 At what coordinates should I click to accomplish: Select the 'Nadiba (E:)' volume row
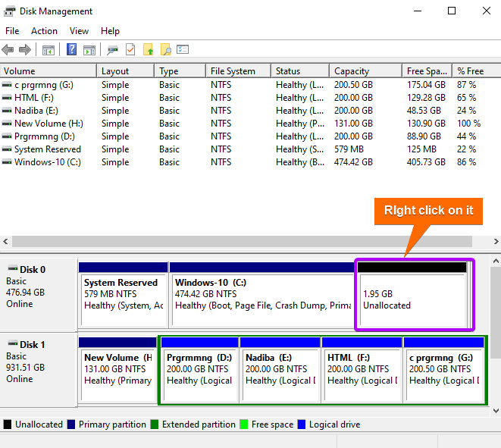click(250, 111)
